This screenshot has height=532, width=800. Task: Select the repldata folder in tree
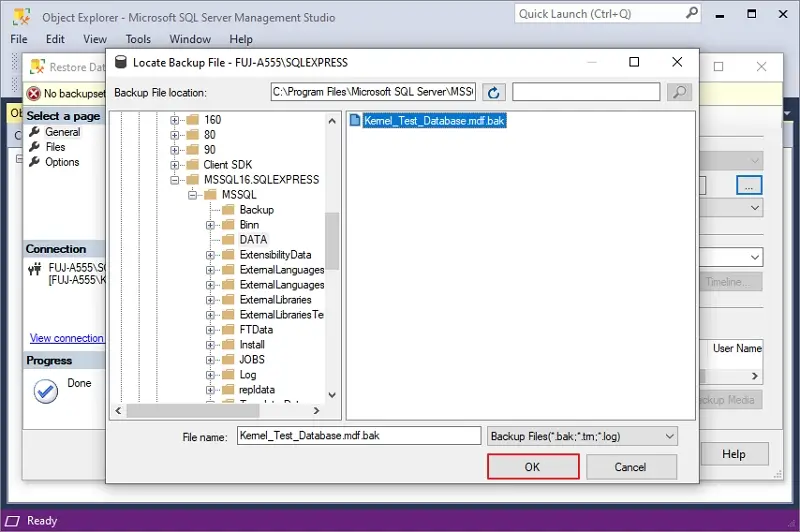tap(257, 390)
